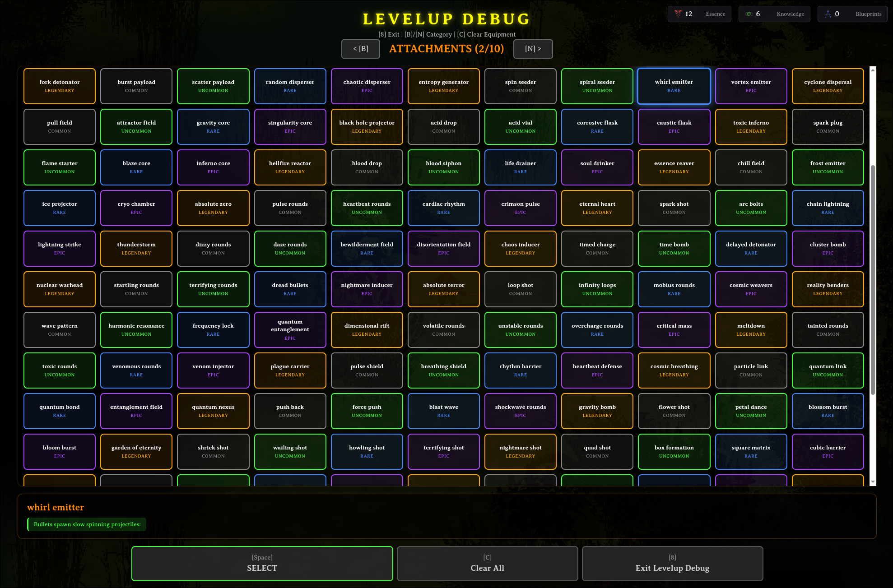Choose the ice projector attachment
893x588 pixels.
tap(60, 208)
